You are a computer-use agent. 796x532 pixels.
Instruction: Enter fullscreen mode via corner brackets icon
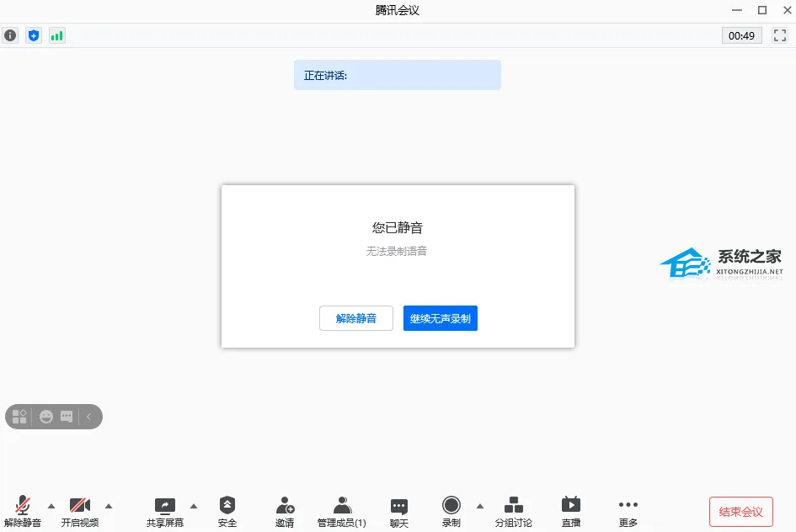pyautogui.click(x=780, y=35)
